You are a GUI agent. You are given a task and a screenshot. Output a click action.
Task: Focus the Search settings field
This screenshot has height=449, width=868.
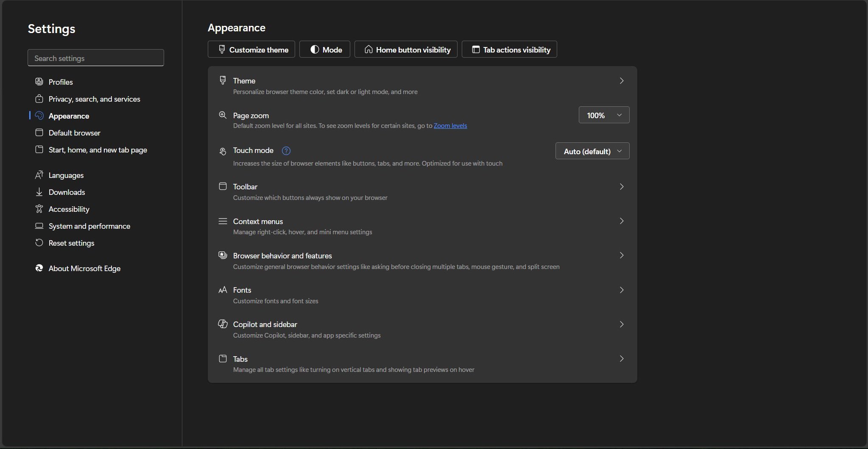pyautogui.click(x=96, y=58)
